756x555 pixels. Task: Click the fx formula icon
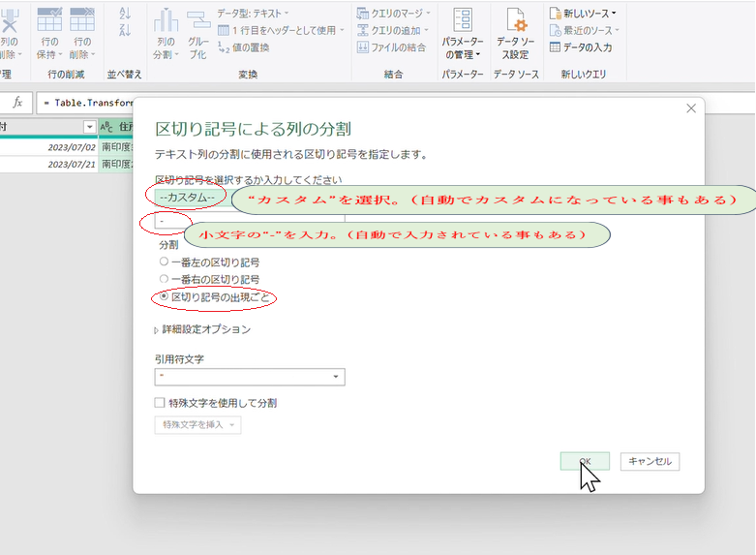point(17,103)
